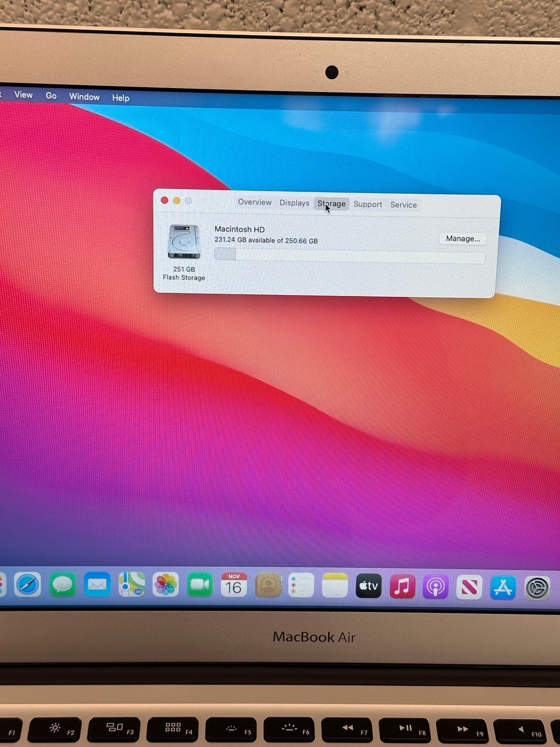Screen dimensions: 560x747
Task: Open the View menu
Action: click(x=23, y=95)
